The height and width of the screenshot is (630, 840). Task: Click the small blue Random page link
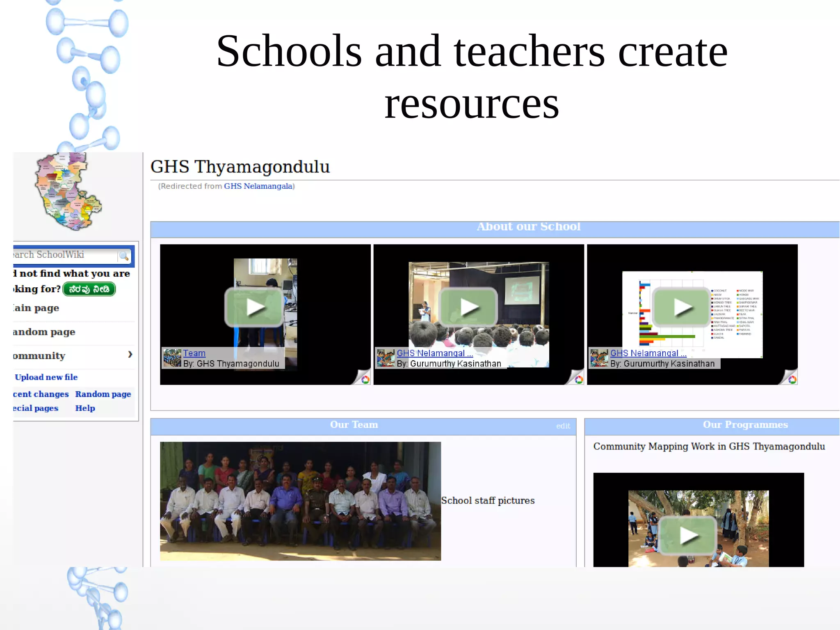(103, 394)
